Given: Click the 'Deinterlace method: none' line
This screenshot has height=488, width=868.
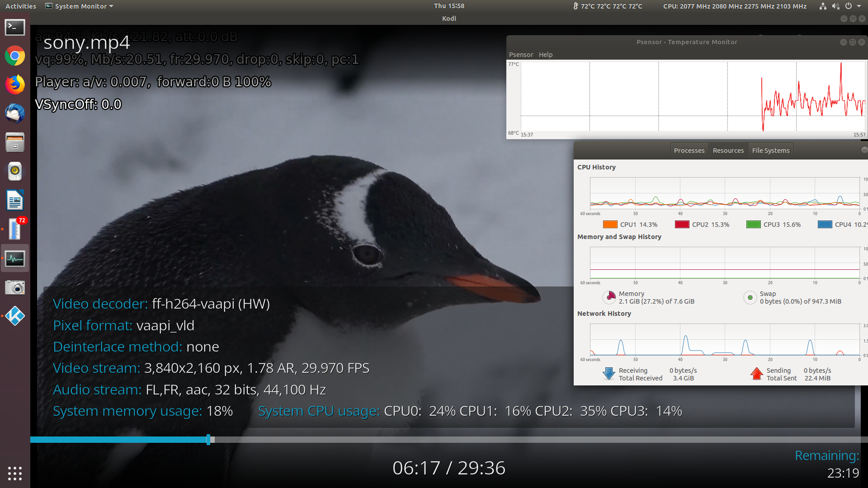Looking at the screenshot, I should (x=136, y=347).
